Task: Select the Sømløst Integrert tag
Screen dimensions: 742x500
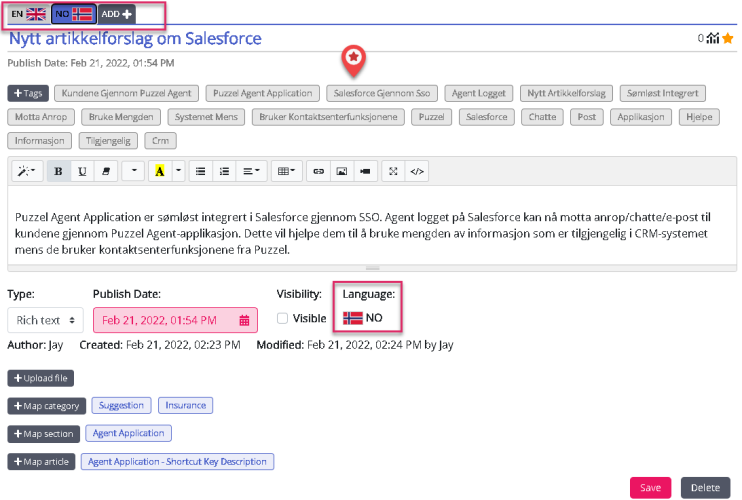Action: click(x=662, y=93)
